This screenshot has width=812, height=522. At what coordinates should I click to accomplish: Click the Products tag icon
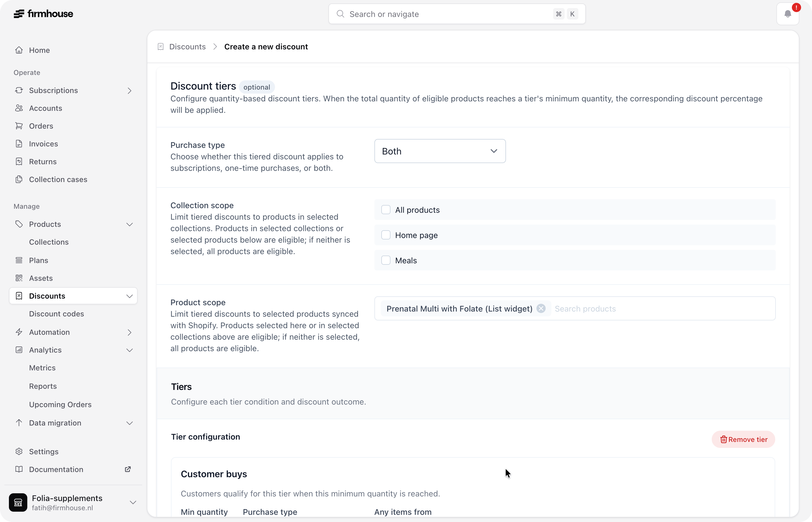(19, 224)
